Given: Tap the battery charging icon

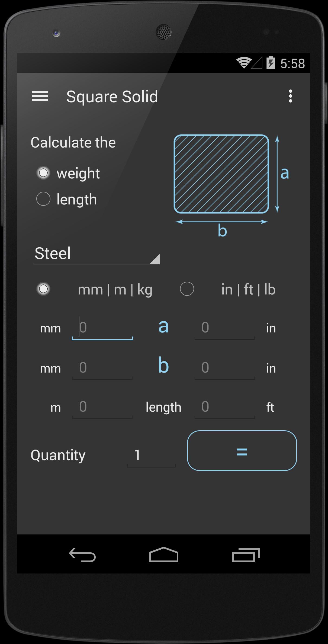Looking at the screenshot, I should [x=271, y=63].
